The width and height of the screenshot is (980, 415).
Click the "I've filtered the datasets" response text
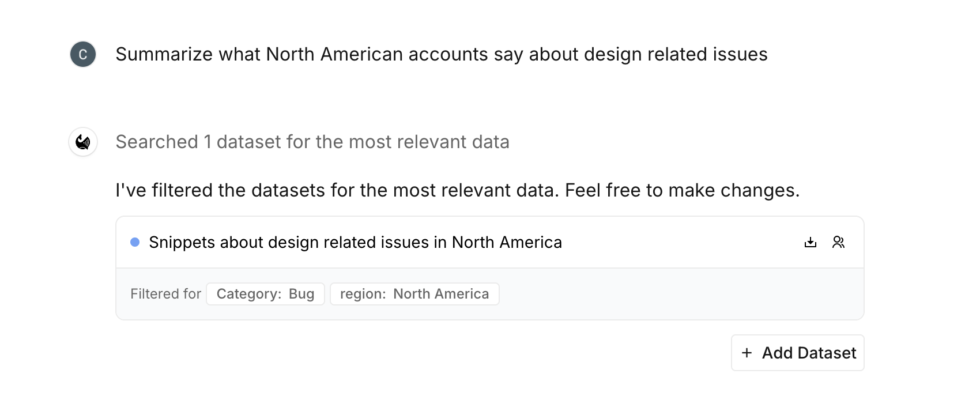[457, 190]
